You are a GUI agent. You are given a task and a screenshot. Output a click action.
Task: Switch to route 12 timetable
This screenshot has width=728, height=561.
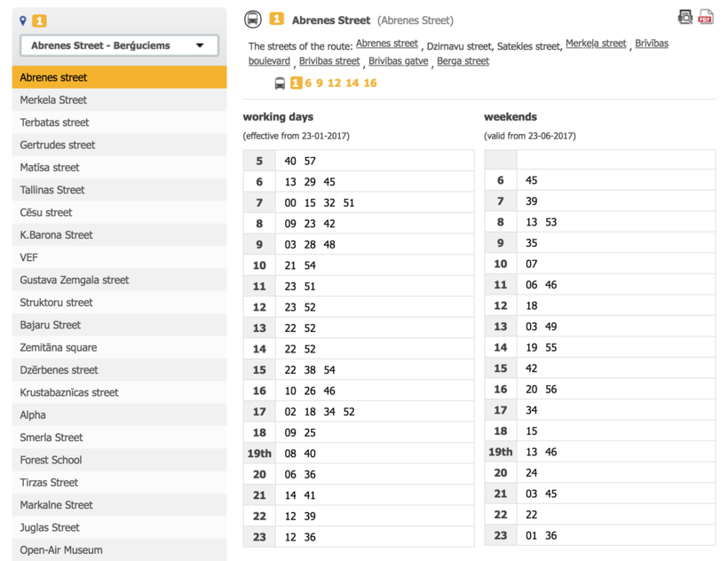pos(334,83)
